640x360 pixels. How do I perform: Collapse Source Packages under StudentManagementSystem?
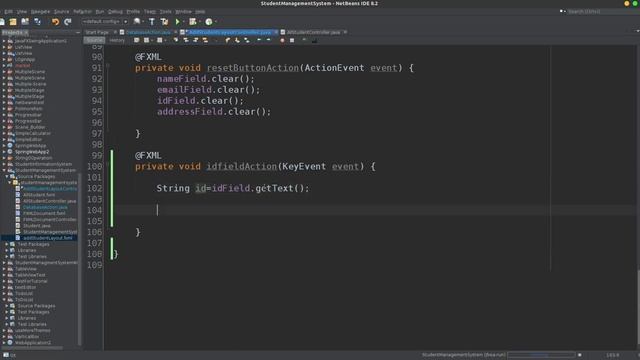click(x=7, y=176)
